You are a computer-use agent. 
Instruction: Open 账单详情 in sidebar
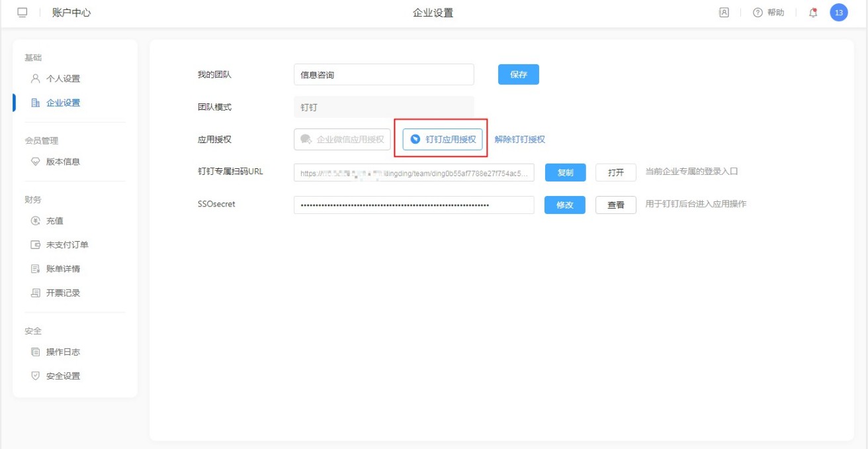pos(62,269)
